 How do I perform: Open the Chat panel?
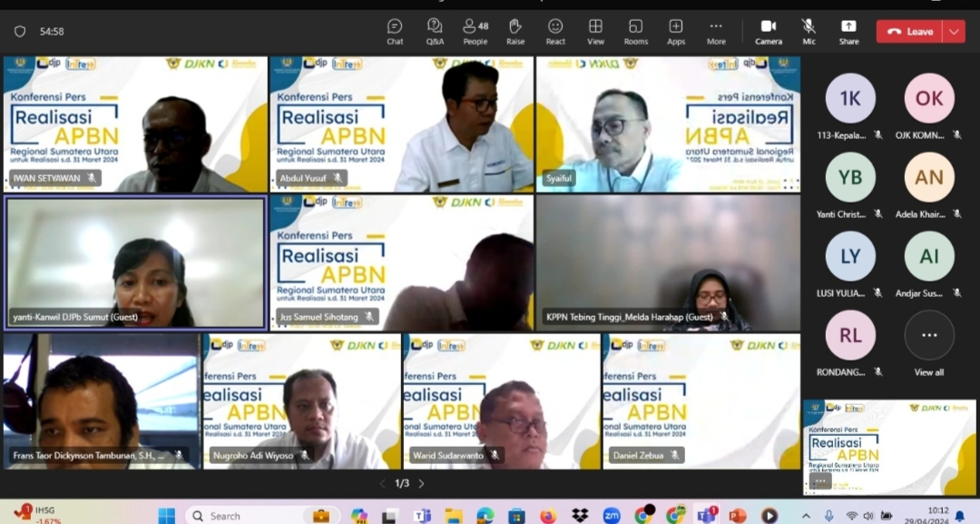(x=395, y=31)
